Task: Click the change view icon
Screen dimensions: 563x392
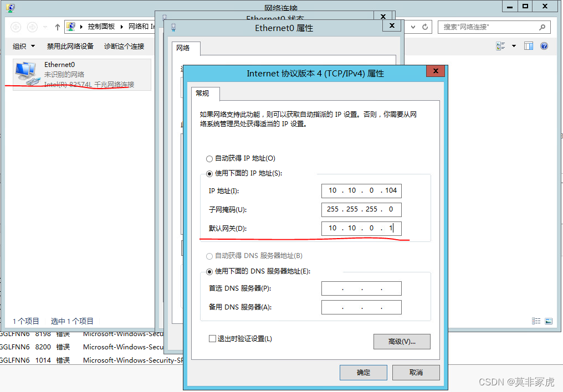Action: (500, 46)
